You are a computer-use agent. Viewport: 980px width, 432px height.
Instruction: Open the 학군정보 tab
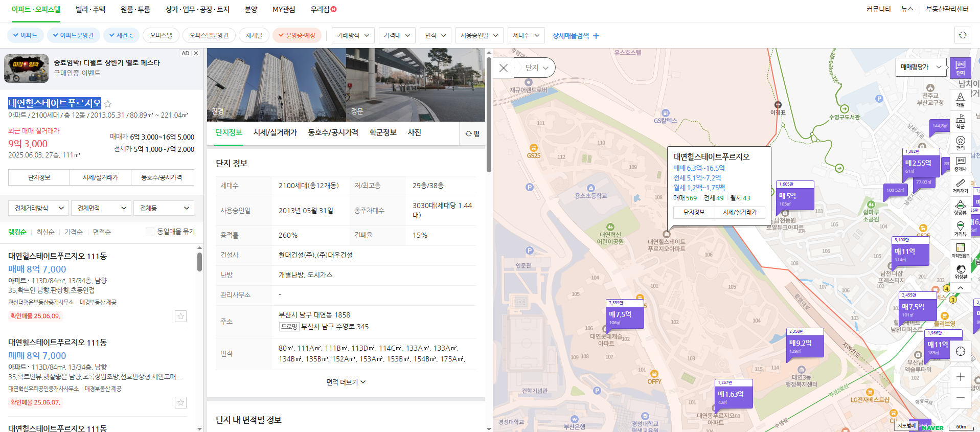coord(383,132)
